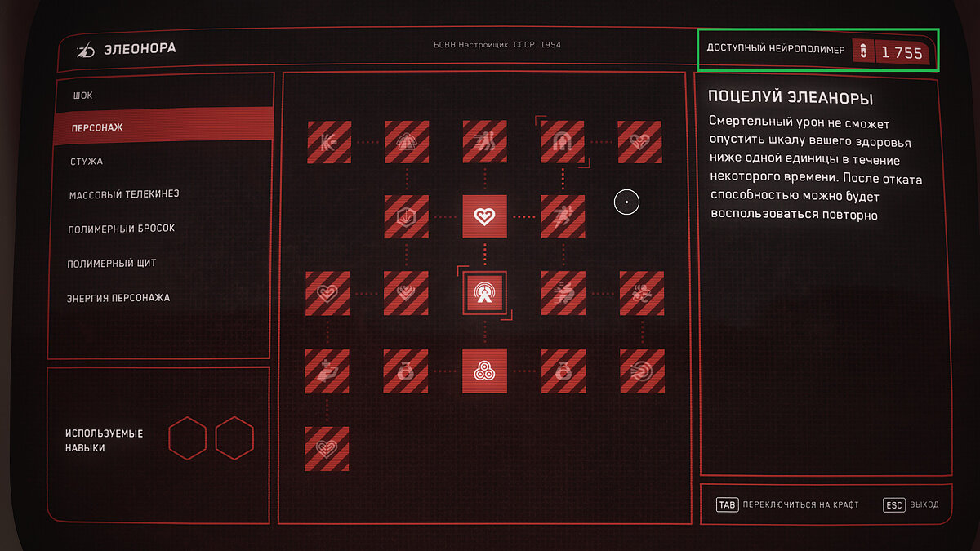This screenshot has width=980, height=551.
Task: Click the ESC key to exit
Action: pyautogui.click(x=894, y=505)
